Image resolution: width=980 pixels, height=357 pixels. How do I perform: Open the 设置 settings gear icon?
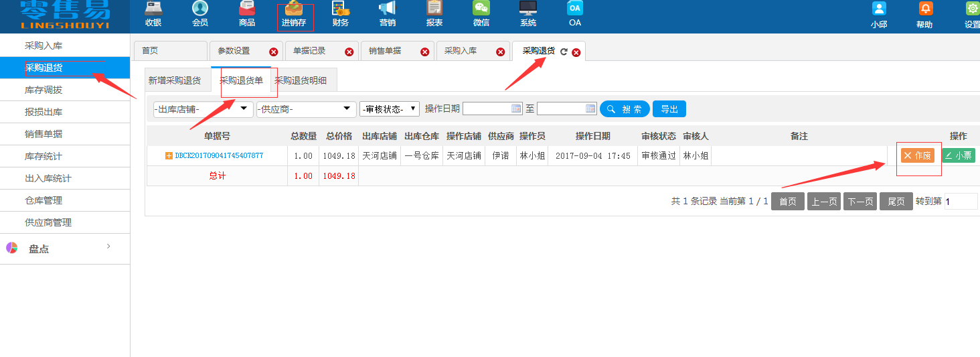tap(972, 9)
